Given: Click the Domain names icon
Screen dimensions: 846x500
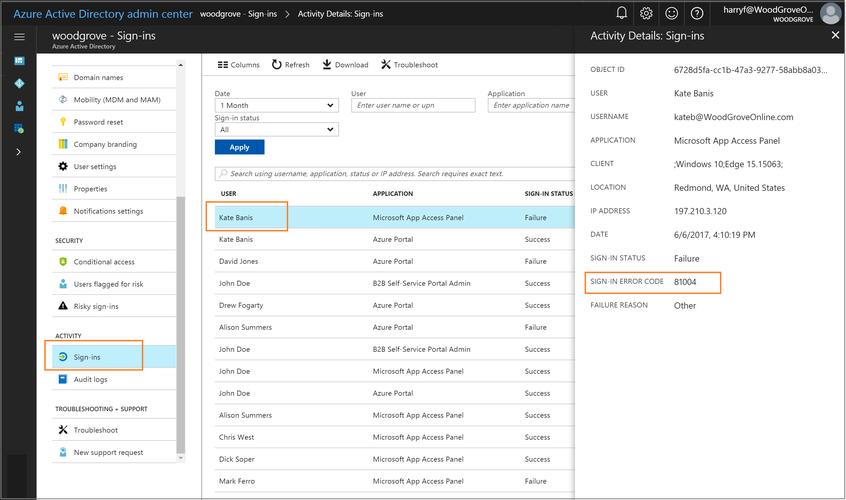Looking at the screenshot, I should tap(63, 77).
